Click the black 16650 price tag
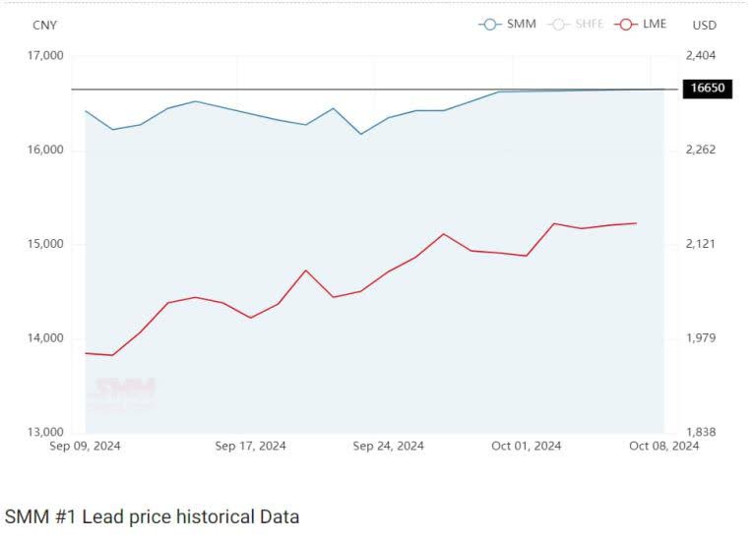The image size is (756, 541). [708, 89]
